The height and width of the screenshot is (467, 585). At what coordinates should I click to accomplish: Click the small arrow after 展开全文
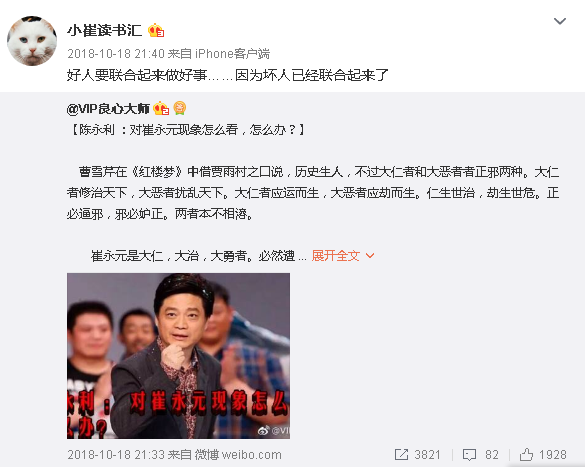click(370, 256)
